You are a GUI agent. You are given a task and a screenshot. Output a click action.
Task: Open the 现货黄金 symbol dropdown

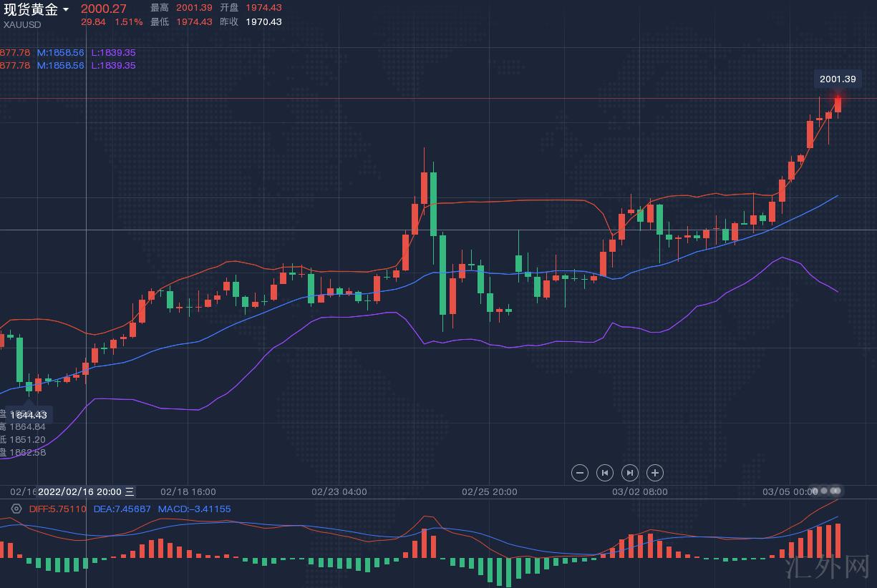coord(66,10)
